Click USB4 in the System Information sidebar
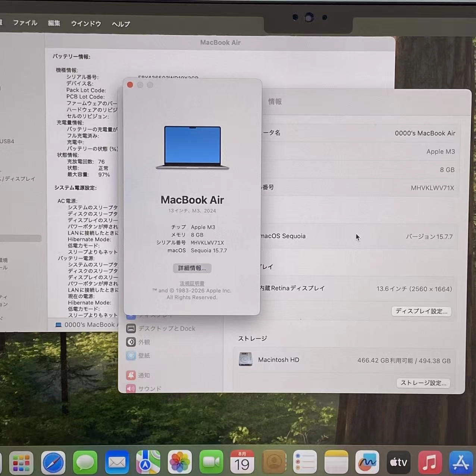The image size is (476, 476). point(7,141)
